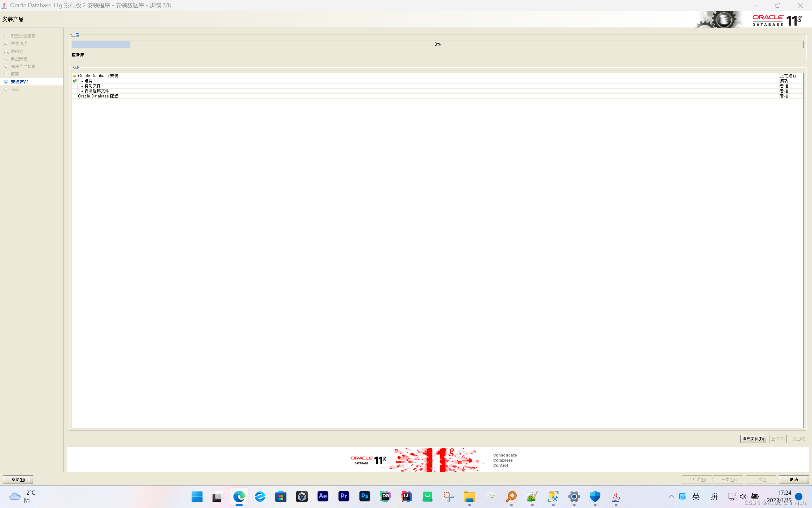Launch Adobe Premiere Pro from taskbar
The image size is (812, 508).
click(344, 496)
